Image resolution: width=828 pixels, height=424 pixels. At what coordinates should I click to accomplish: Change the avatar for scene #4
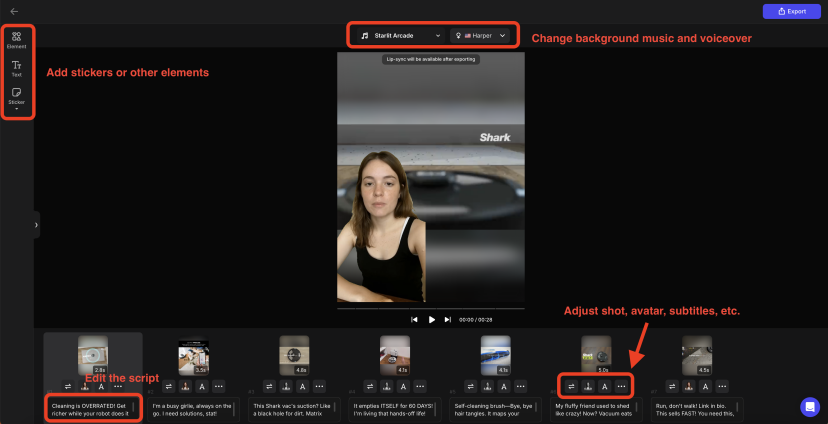coord(387,387)
